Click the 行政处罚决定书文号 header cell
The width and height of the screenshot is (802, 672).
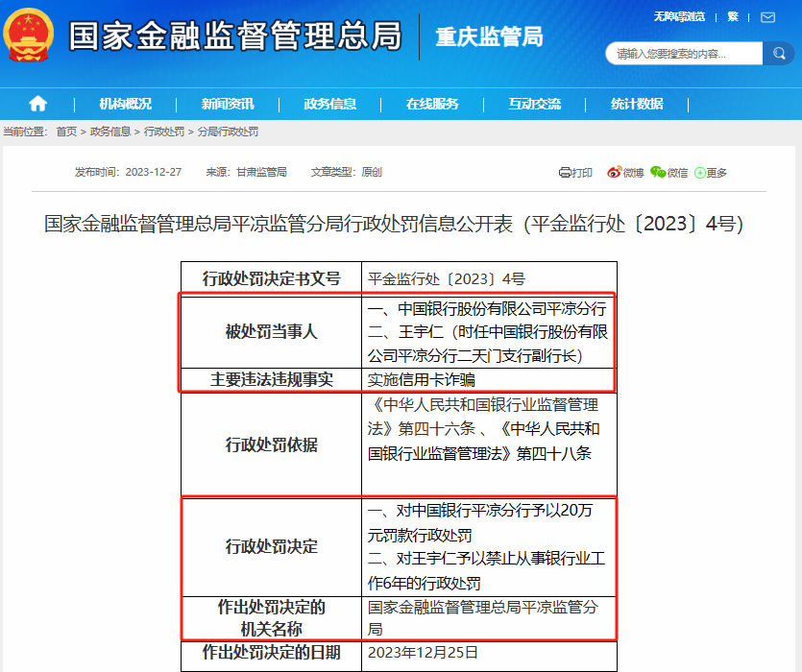click(272, 278)
